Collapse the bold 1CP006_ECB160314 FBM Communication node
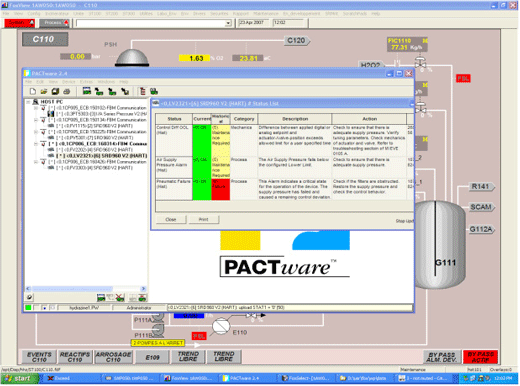 (36, 144)
